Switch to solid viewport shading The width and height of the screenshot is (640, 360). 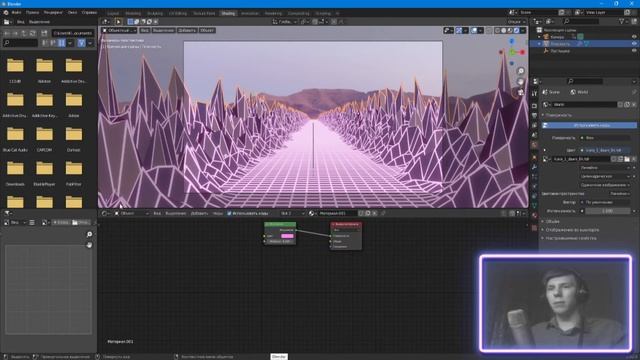point(504,30)
